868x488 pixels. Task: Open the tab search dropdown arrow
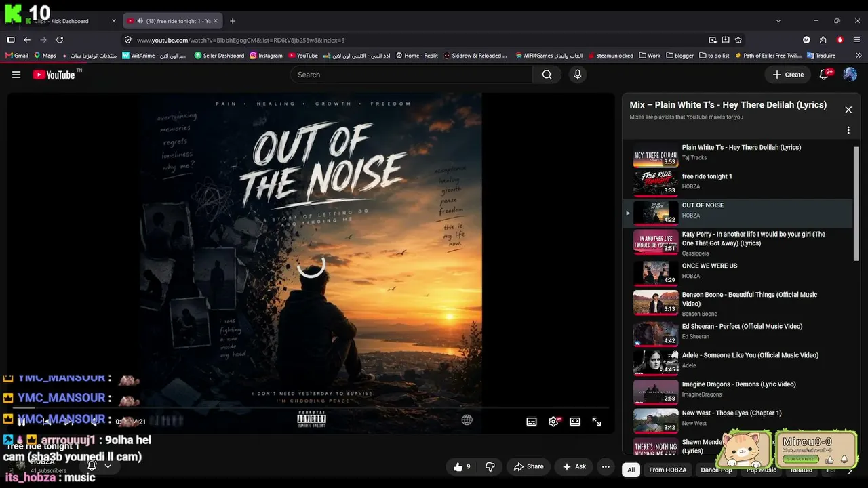click(778, 21)
